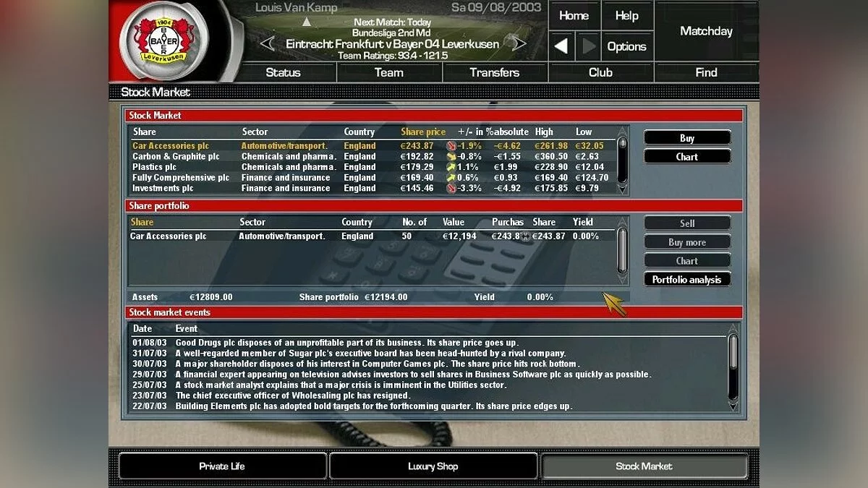Click trend arrow for Fully Comprehensive plc
The height and width of the screenshot is (488, 868).
coord(451,178)
